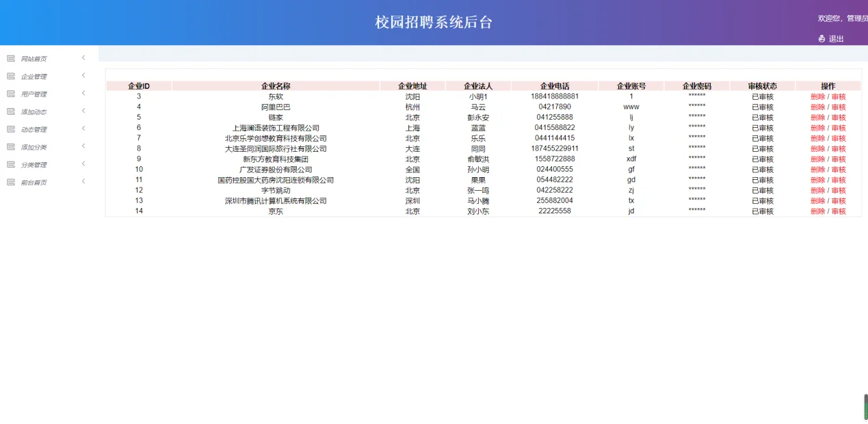This screenshot has width=868, height=424.
Task: Expand the 用户管理 menu chevron
Action: tap(83, 94)
